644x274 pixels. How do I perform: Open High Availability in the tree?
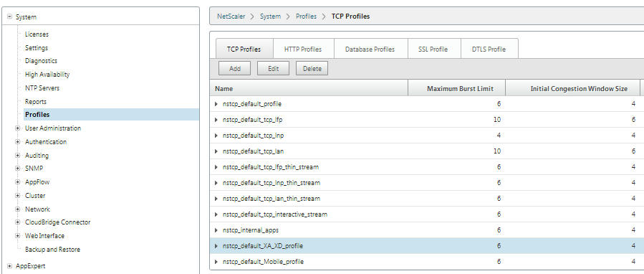pyautogui.click(x=47, y=75)
